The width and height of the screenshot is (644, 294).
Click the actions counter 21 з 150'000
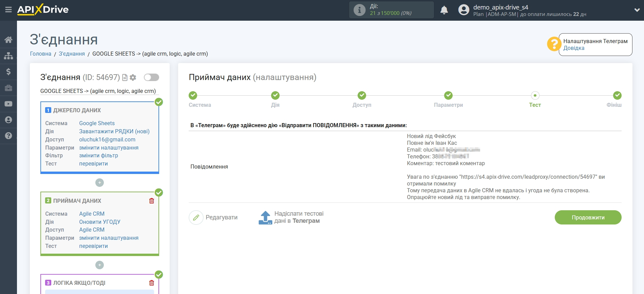click(391, 13)
